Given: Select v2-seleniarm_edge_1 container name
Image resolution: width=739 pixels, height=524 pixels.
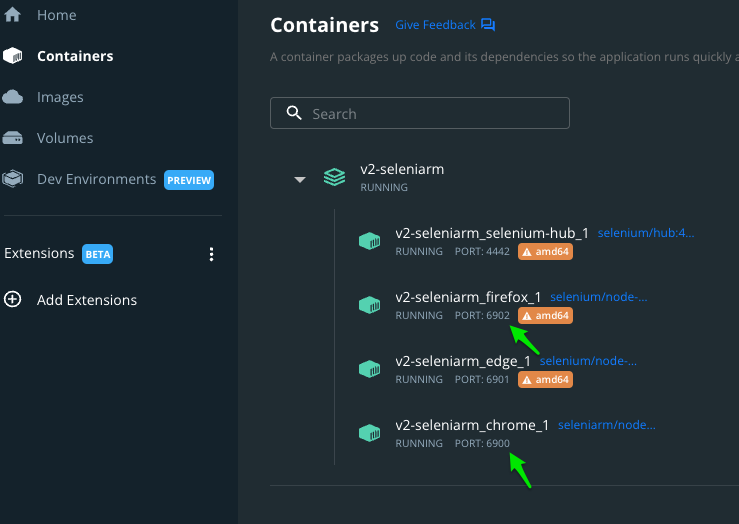Looking at the screenshot, I should [x=463, y=361].
